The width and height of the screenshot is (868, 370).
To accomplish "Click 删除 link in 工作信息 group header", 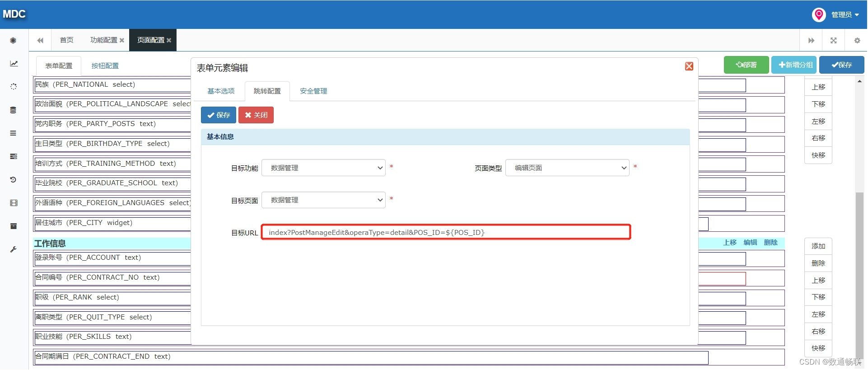I will pos(770,243).
